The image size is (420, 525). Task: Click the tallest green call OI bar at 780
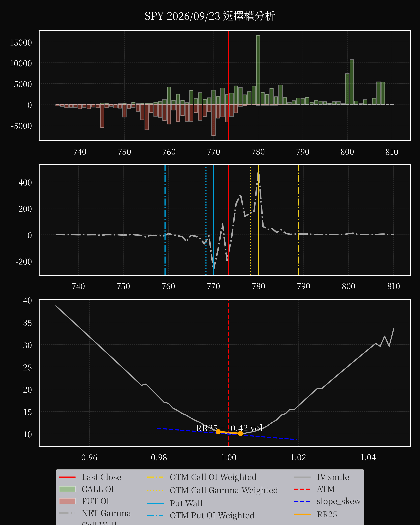258,70
